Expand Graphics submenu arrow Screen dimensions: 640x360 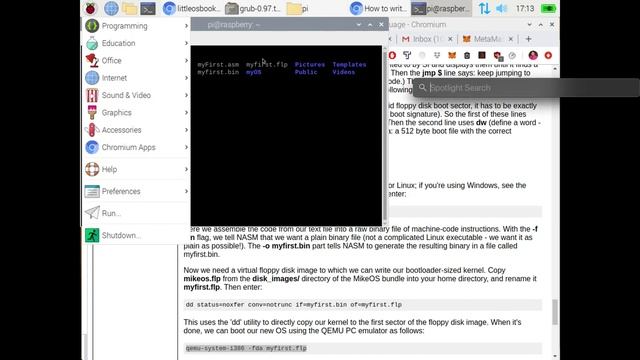coord(186,112)
